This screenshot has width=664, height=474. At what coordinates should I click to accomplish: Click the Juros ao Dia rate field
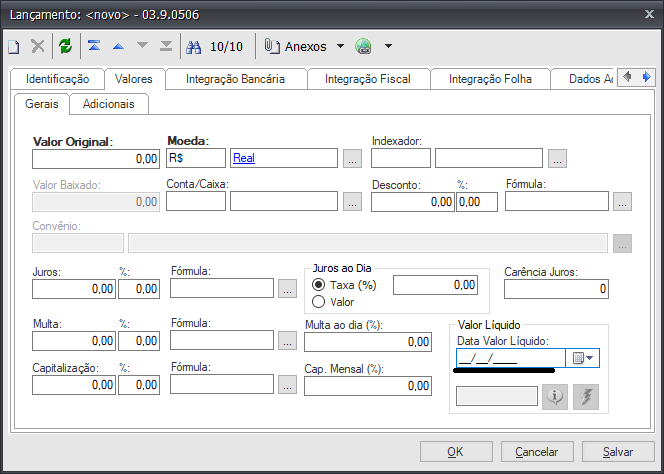(x=435, y=285)
